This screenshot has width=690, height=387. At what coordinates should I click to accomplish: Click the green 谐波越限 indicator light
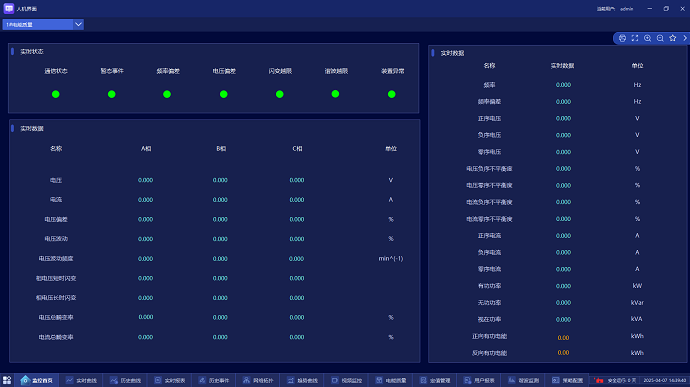[335, 94]
